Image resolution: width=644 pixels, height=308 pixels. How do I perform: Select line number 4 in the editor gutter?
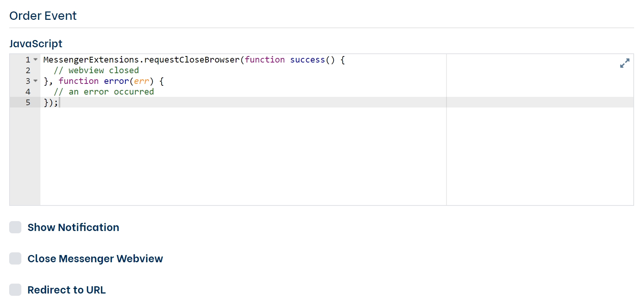coord(28,92)
